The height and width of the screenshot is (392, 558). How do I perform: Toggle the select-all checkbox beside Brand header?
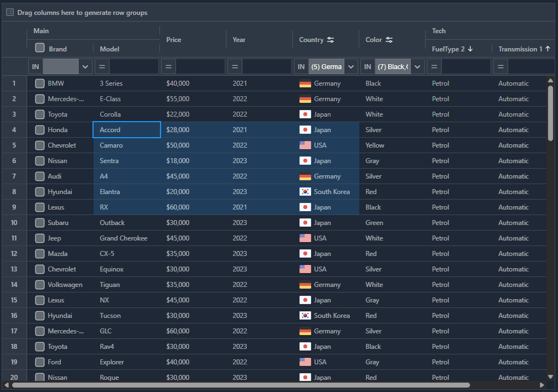pyautogui.click(x=40, y=48)
